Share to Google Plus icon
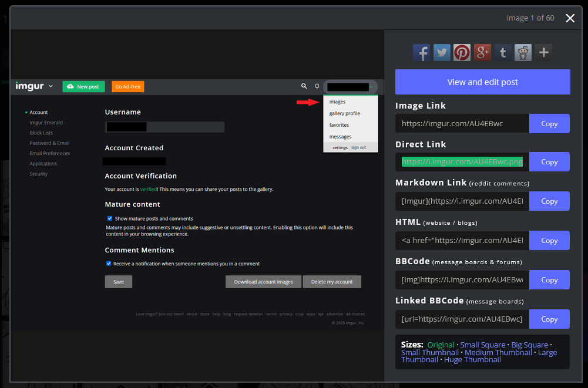Image resolution: width=588 pixels, height=388 pixels. [482, 52]
